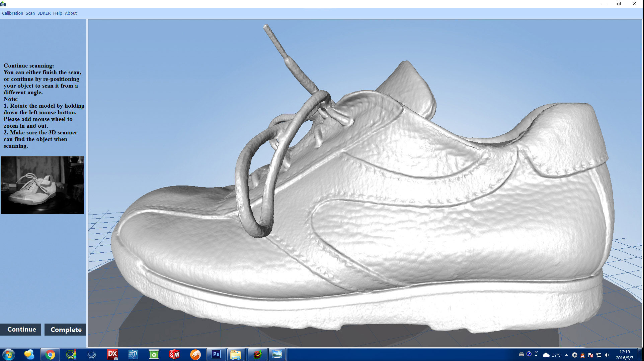Expand the hidden system tray icons arrow

(x=566, y=355)
